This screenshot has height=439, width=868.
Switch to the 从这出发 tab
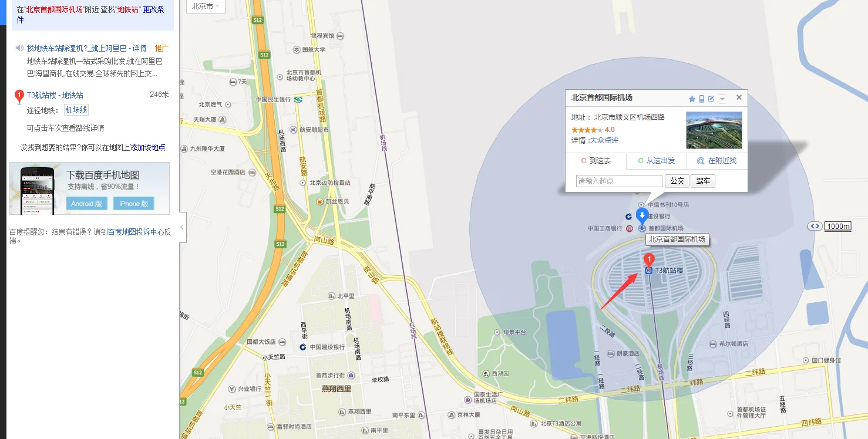657,161
